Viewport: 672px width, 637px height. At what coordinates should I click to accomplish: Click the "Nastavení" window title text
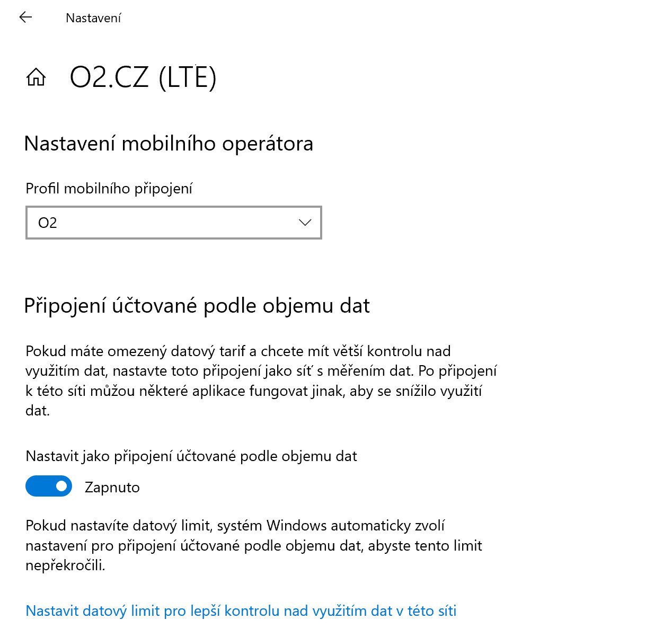pyautogui.click(x=93, y=18)
